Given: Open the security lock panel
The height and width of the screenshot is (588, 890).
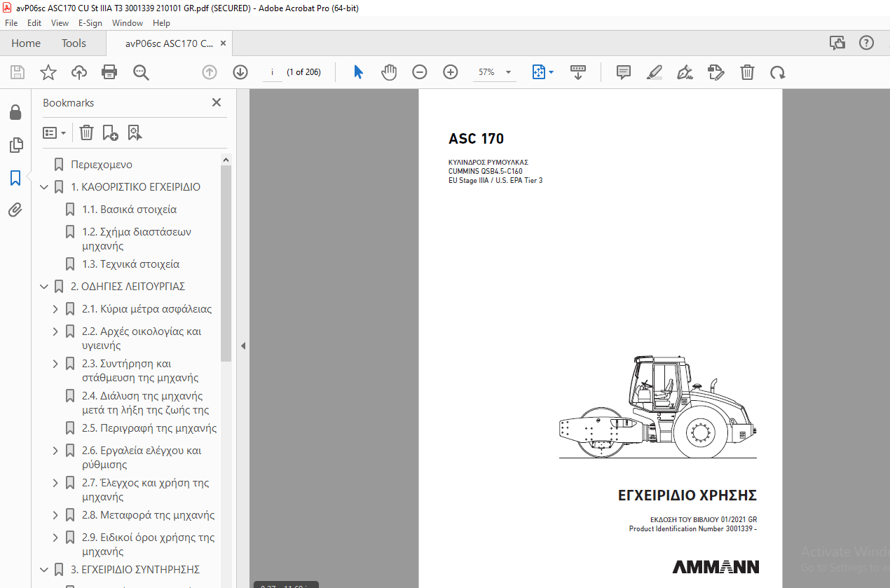Looking at the screenshot, I should [15, 113].
